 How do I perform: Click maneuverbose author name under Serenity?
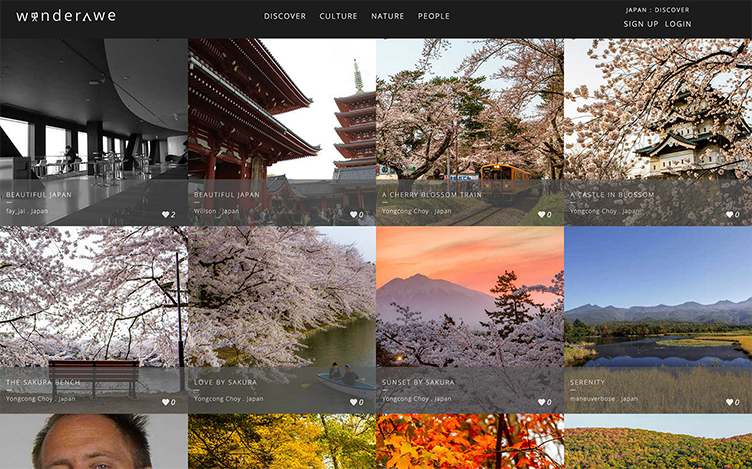(591, 399)
